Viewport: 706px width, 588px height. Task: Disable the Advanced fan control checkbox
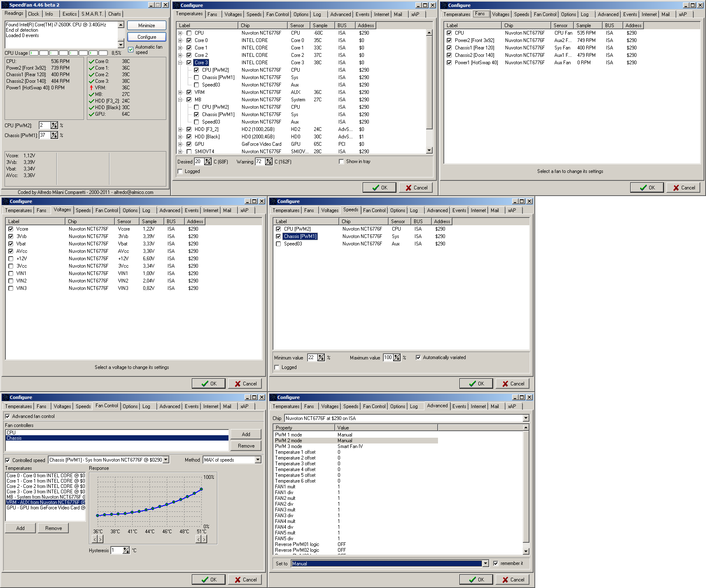pyautogui.click(x=7, y=416)
